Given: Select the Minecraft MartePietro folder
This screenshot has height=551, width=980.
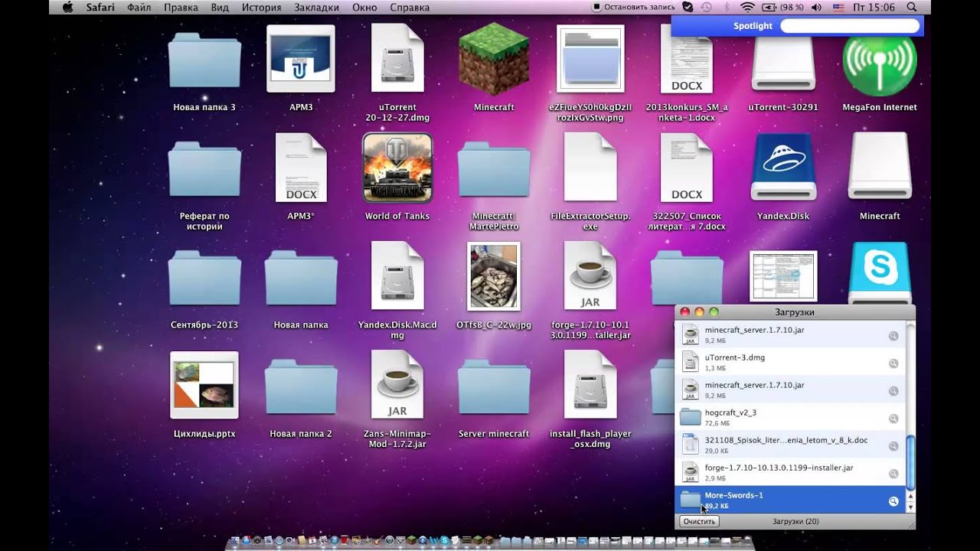Looking at the screenshot, I should click(x=494, y=171).
